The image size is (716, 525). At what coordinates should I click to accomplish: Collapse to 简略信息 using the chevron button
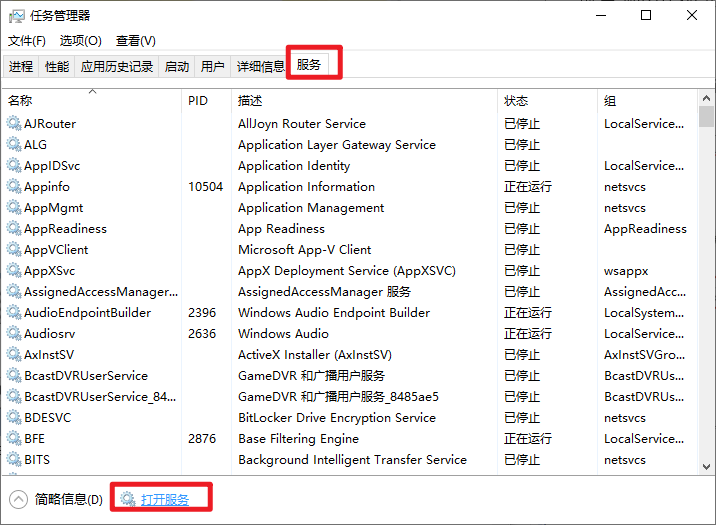[x=18, y=499]
